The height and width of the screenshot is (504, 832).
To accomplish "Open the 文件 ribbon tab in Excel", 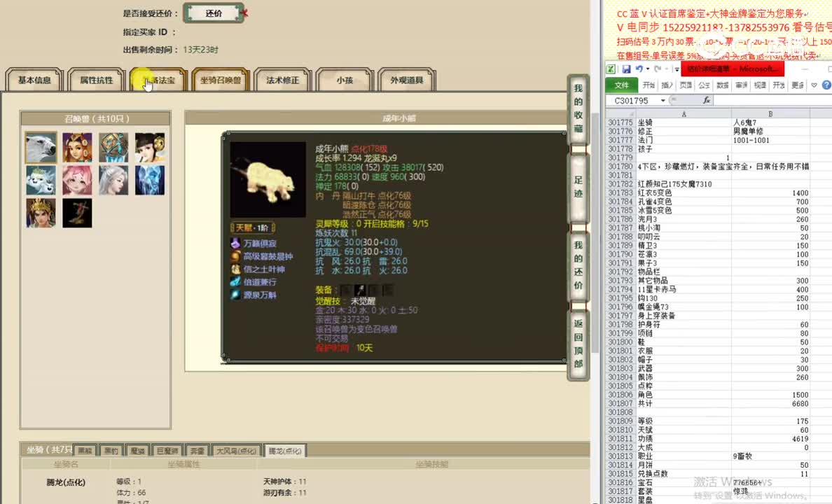I will (623, 85).
